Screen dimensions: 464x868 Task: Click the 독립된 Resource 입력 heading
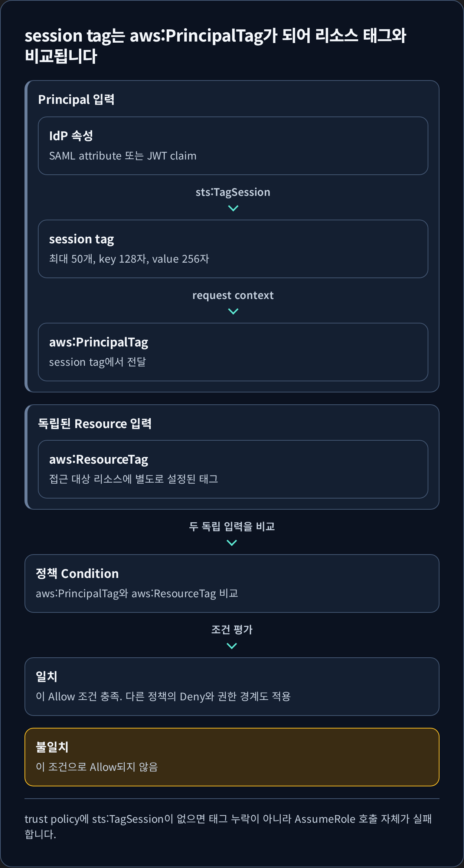[95, 424]
